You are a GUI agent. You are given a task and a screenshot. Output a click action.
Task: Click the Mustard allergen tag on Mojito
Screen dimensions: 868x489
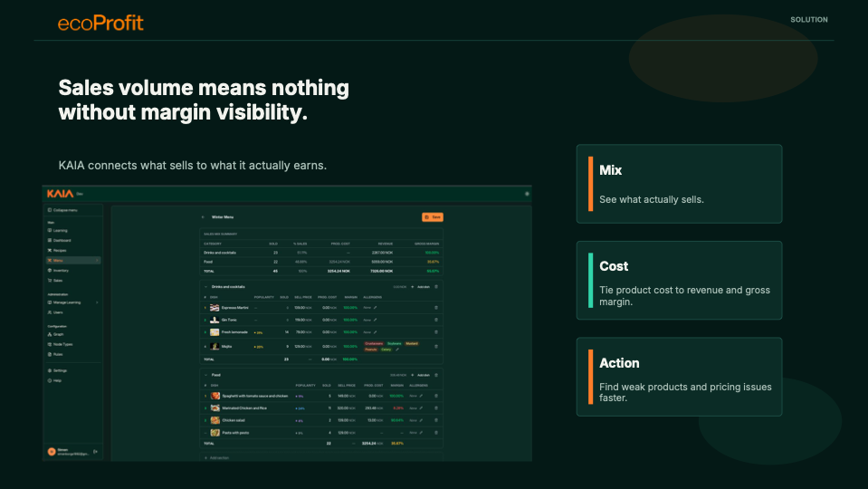coord(412,343)
